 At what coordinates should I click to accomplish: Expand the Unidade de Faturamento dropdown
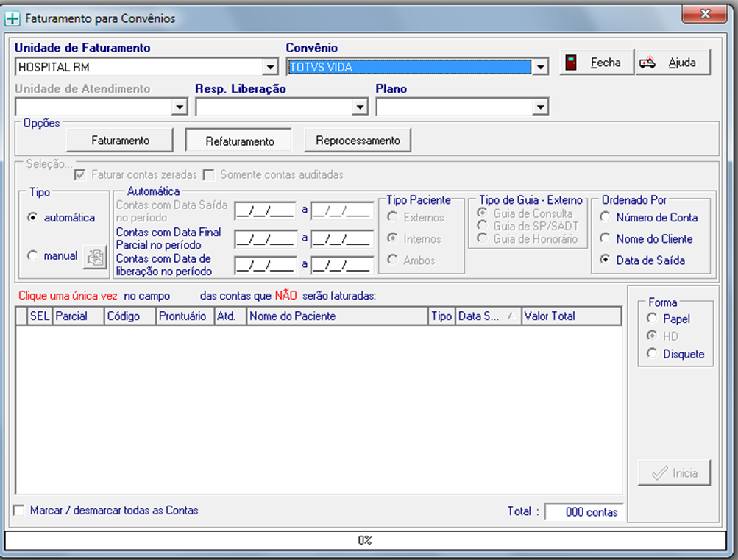270,67
